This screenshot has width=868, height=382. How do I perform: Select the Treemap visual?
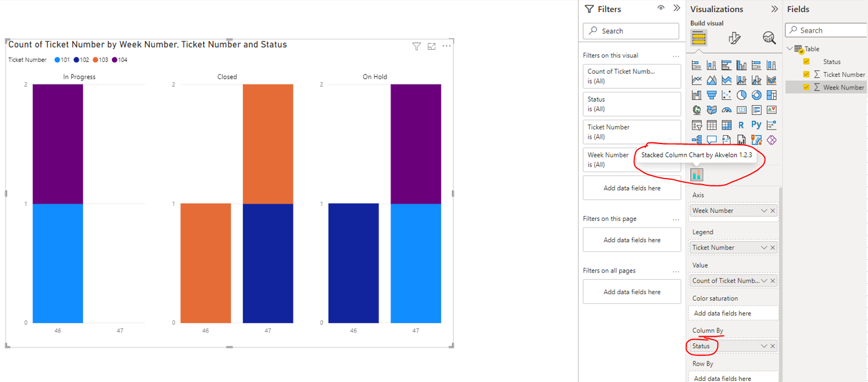coord(771,95)
